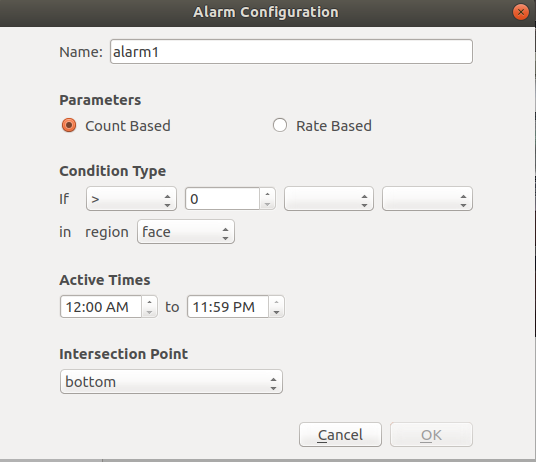
Task: Click the OK button
Action: coord(431,435)
